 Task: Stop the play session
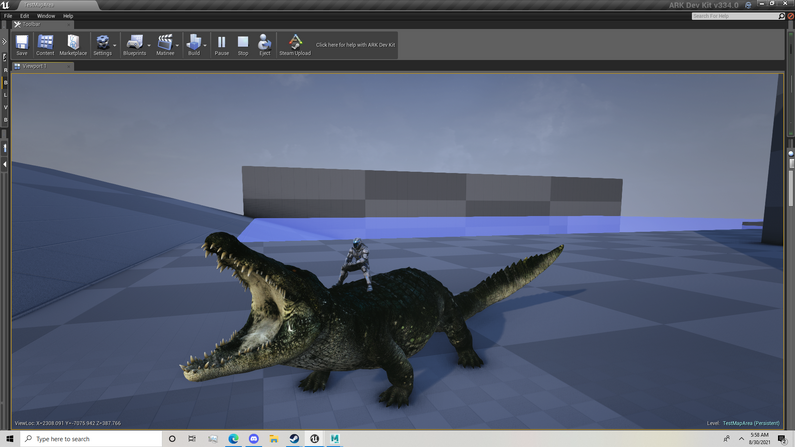point(243,45)
